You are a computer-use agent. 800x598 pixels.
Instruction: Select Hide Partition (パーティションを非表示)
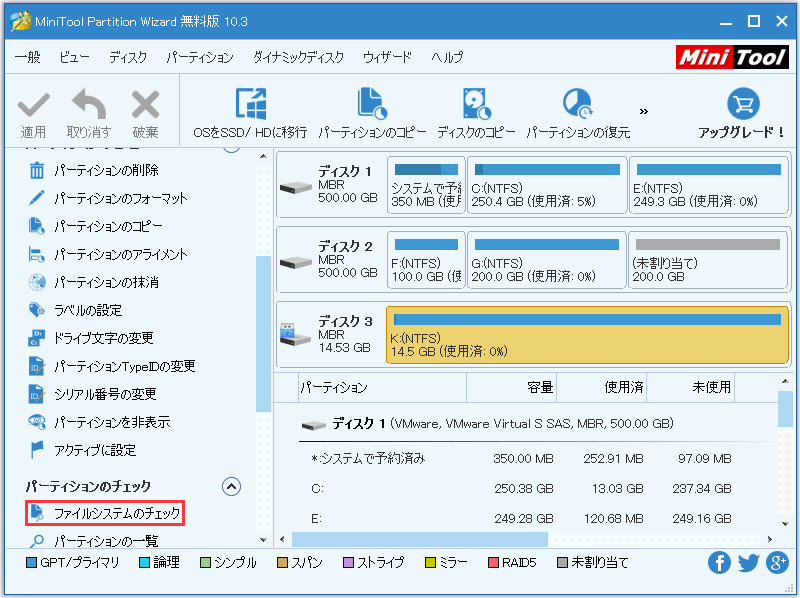[x=99, y=422]
